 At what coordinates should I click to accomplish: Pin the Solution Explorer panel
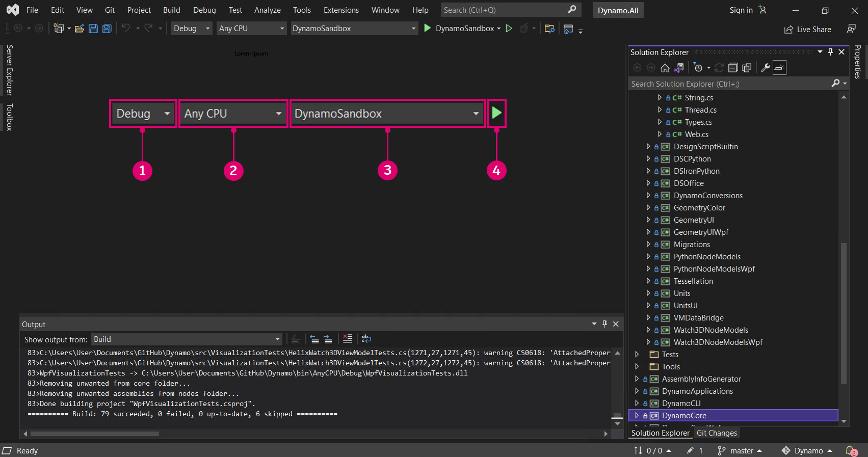(831, 52)
